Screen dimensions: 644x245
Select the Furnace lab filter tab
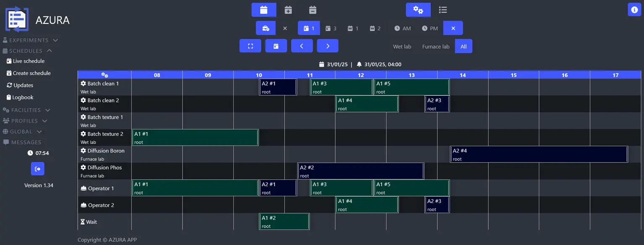click(435, 47)
